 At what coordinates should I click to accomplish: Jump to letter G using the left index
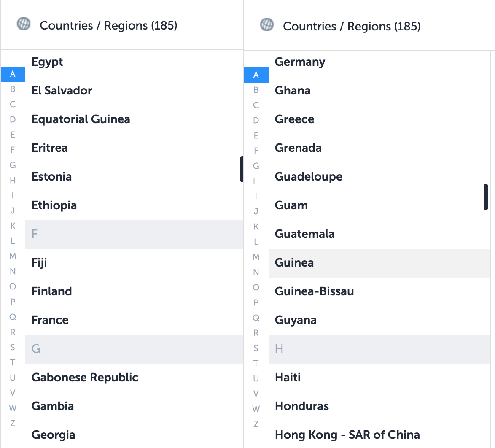13,165
